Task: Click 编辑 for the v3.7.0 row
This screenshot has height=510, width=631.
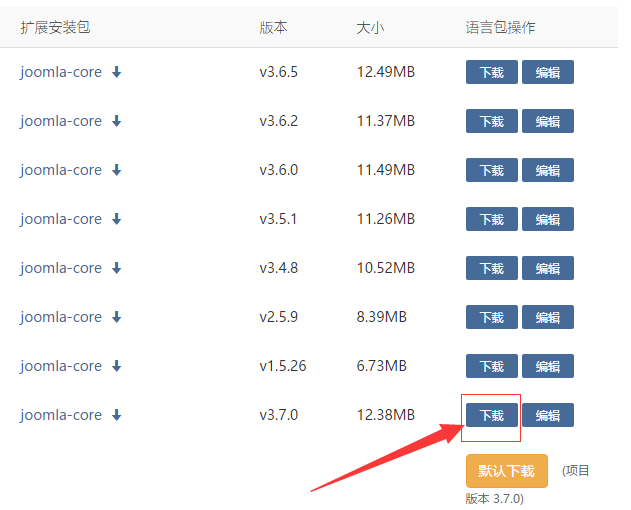Action: click(548, 415)
